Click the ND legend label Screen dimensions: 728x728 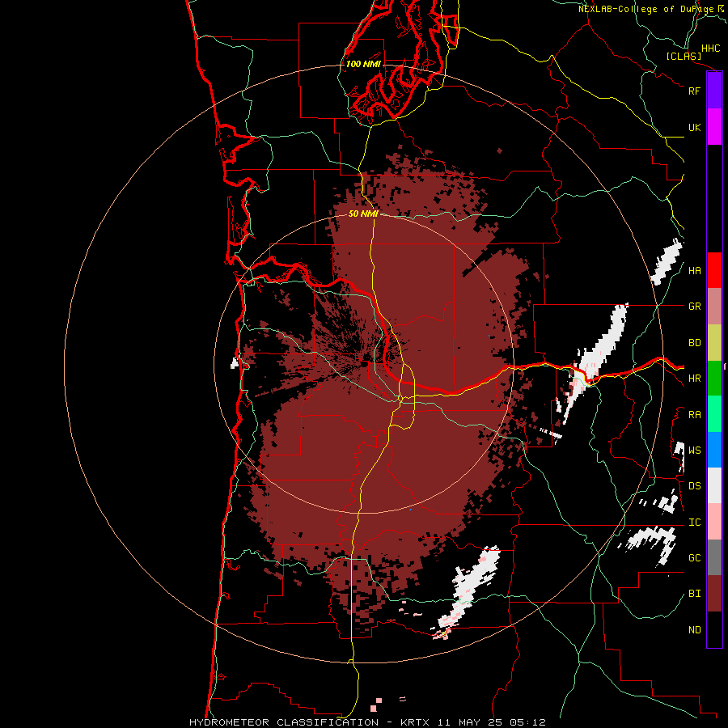694,630
